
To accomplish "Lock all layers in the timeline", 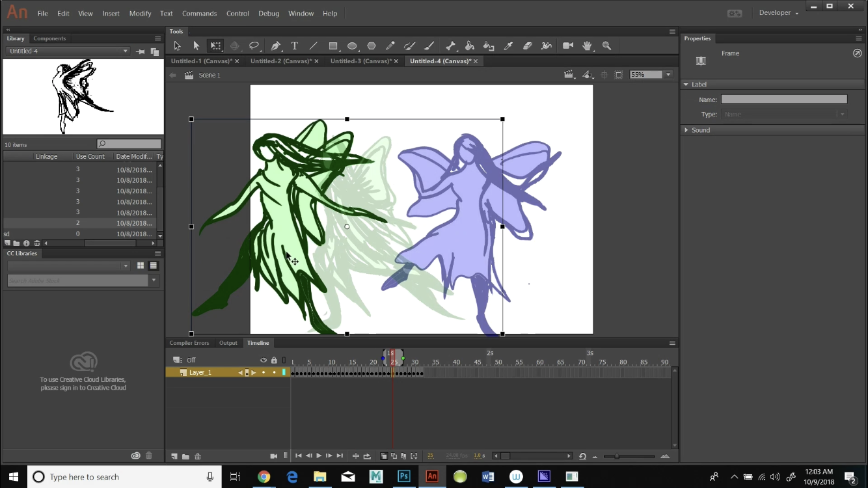I will [x=274, y=360].
